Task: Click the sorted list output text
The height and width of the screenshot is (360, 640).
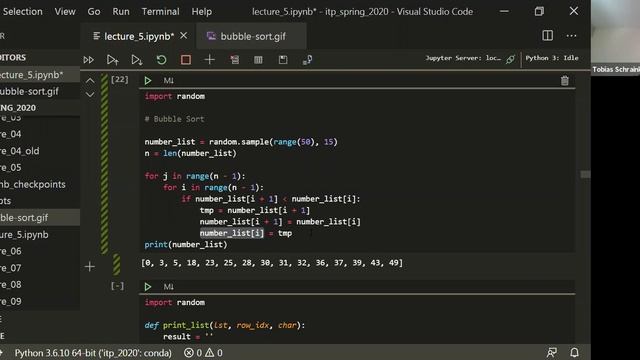Action: [272, 263]
